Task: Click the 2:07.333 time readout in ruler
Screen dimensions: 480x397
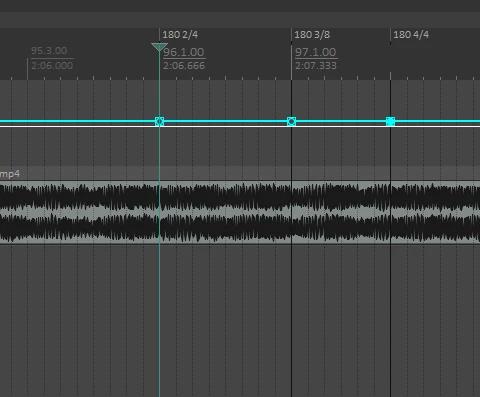Action: [316, 66]
